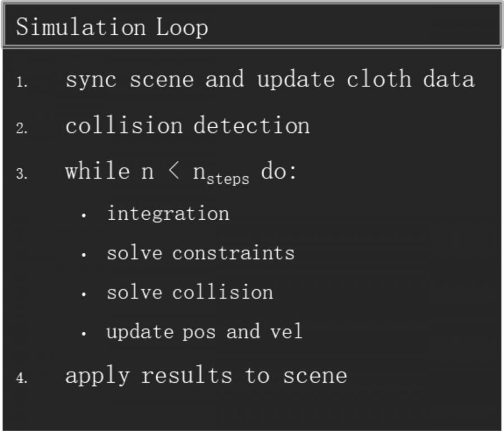Image resolution: width=504 pixels, height=431 pixels.
Task: Click the bullet before "update pos and vel"
Action: click(83, 334)
